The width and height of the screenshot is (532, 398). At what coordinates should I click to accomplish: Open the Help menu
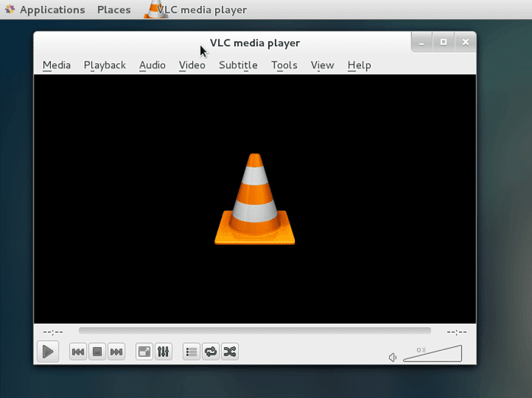(x=359, y=65)
